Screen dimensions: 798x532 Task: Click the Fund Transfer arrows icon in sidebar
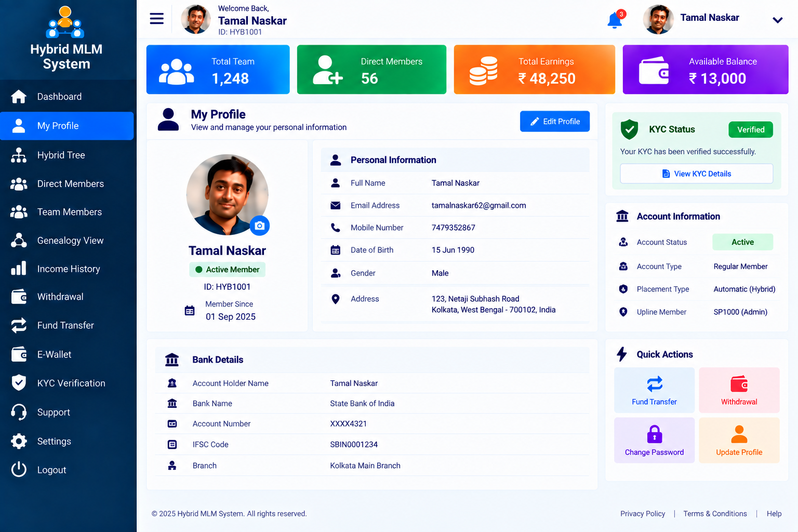(19, 325)
